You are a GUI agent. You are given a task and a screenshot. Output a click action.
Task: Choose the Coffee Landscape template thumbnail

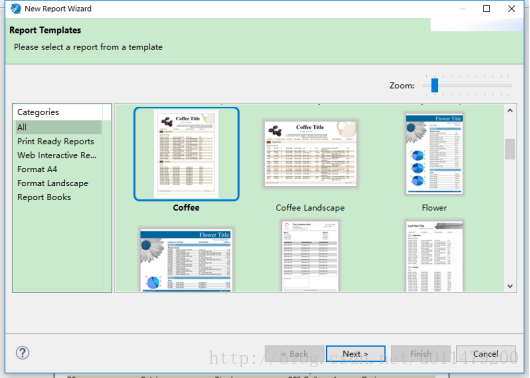pyautogui.click(x=310, y=153)
